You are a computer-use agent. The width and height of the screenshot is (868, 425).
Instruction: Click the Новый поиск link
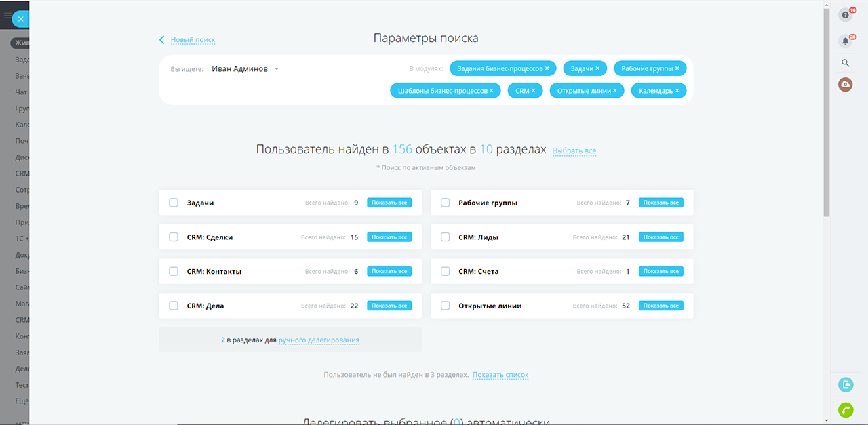tap(193, 40)
